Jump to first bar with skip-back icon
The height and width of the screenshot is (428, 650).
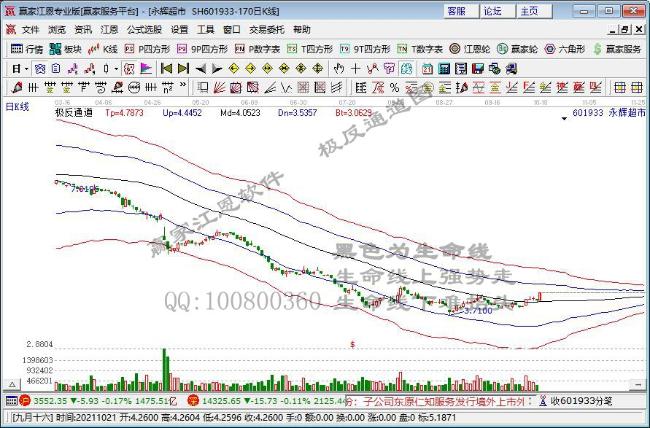point(166,68)
